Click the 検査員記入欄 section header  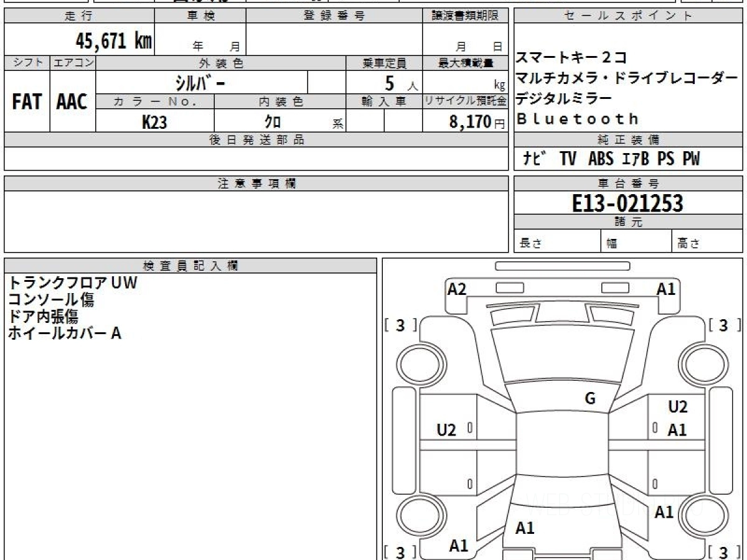(x=190, y=266)
